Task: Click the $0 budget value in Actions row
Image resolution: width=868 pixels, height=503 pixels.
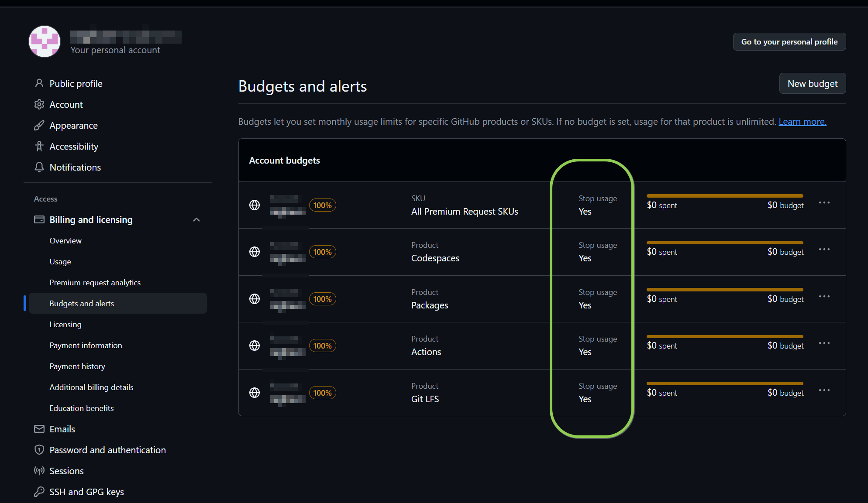Action: click(785, 346)
